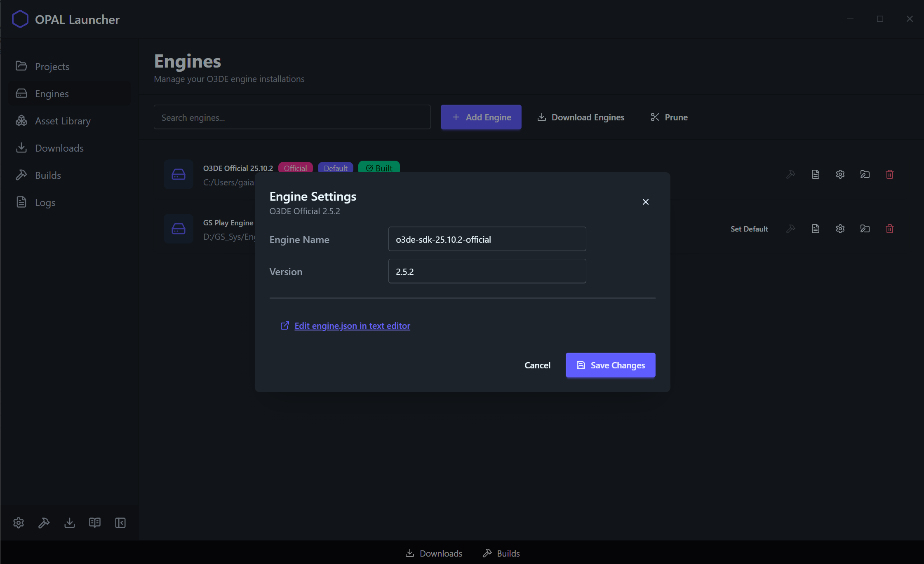The image size is (924, 564).
Task: Select Engines in the sidebar
Action: (x=69, y=94)
